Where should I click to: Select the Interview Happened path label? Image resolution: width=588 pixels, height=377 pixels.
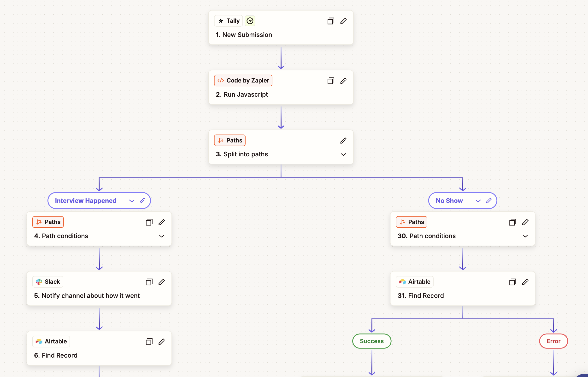coord(86,201)
